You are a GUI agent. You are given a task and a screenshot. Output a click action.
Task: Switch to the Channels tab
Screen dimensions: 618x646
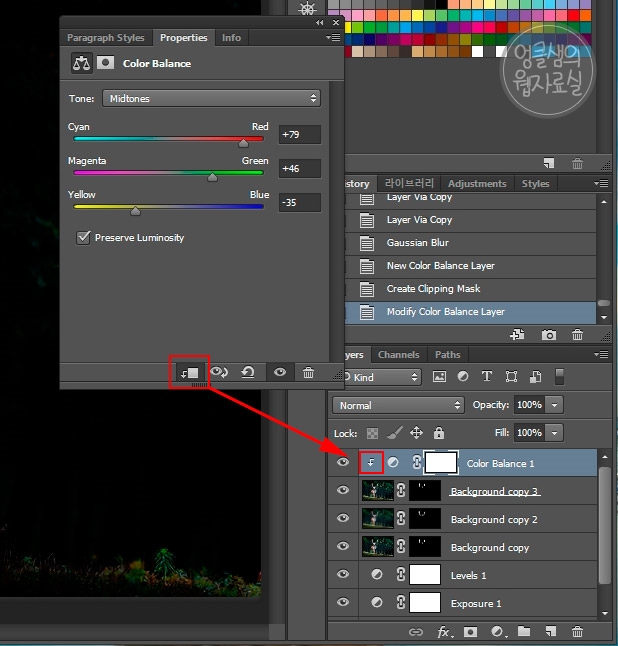398,354
